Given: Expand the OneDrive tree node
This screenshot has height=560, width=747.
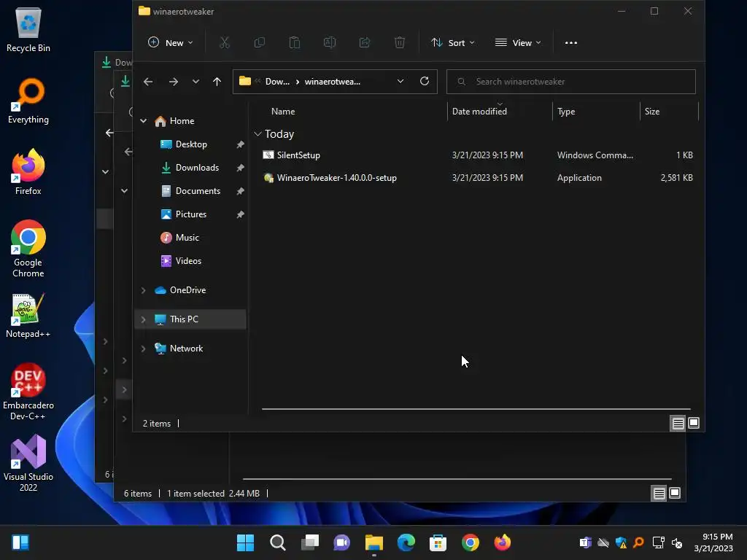Looking at the screenshot, I should pos(144,290).
